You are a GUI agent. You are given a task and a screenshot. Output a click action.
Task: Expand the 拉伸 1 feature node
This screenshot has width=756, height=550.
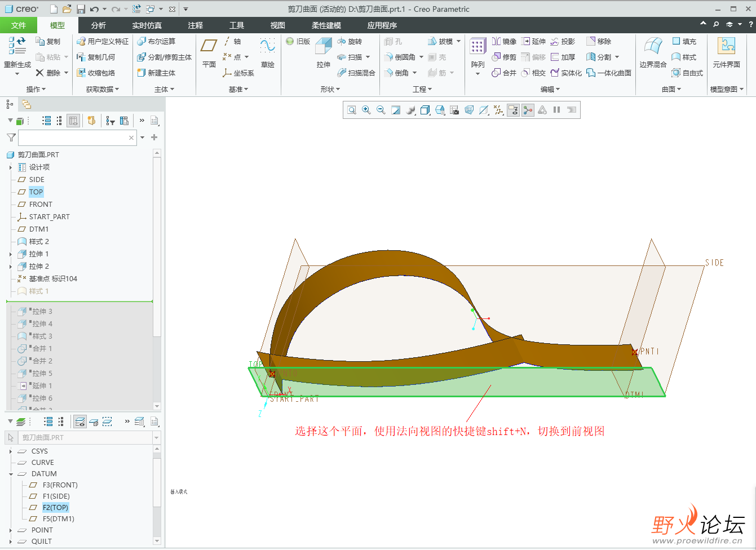point(11,254)
